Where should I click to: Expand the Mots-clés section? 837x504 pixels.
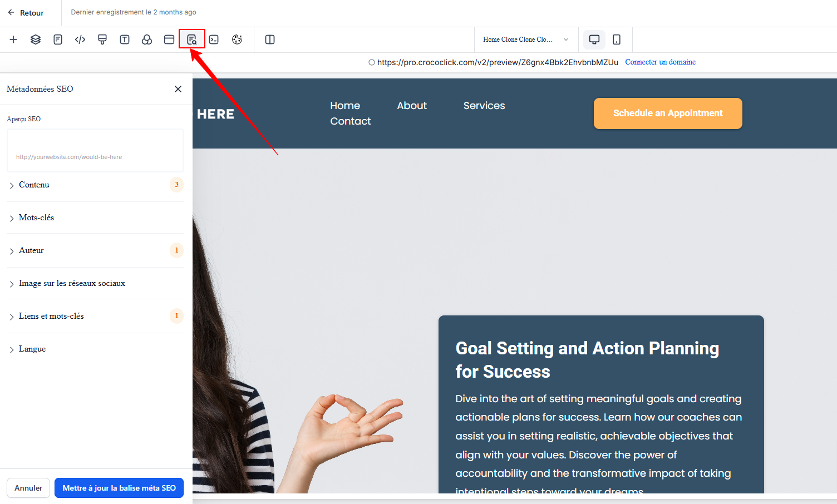pyautogui.click(x=36, y=218)
